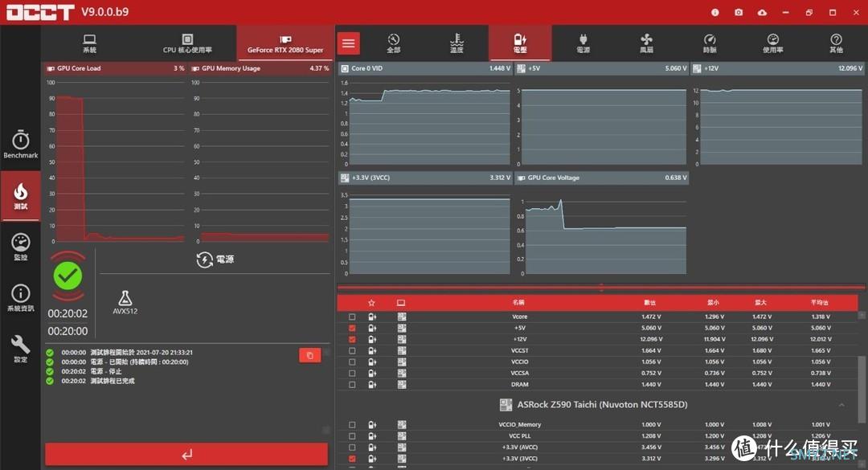Click the cloud upload icon in the title bar

[x=762, y=12]
